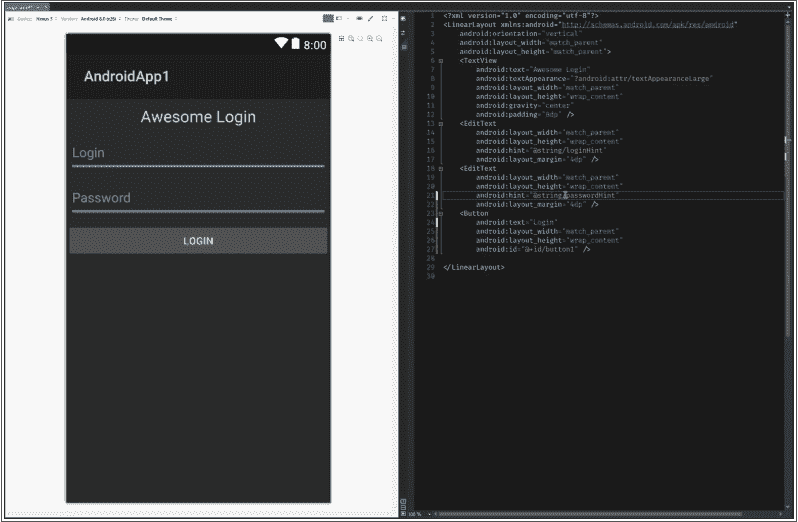Click the android:orientation="vertical" line

(521, 34)
